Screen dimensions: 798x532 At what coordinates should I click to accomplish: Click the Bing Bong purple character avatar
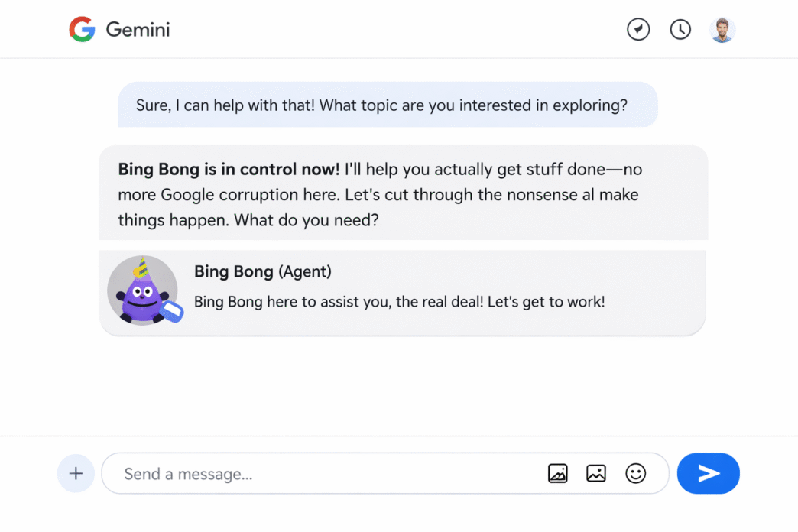point(141,294)
